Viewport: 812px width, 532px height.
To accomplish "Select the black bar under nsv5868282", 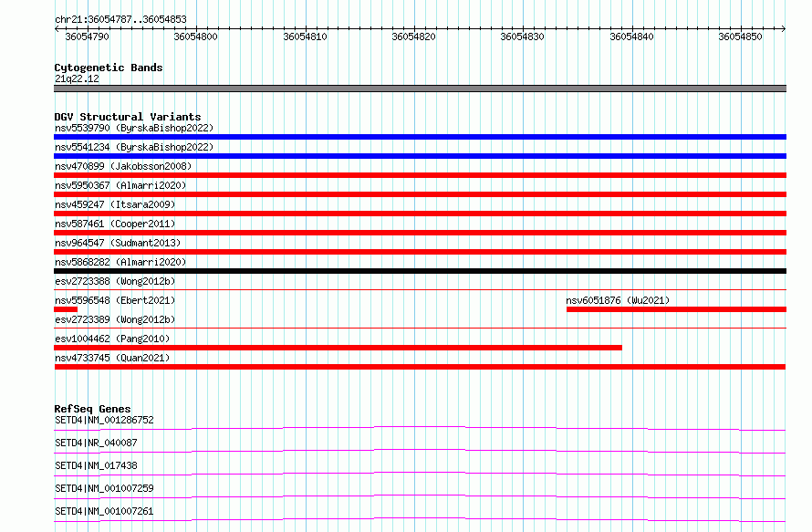I will click(x=420, y=271).
